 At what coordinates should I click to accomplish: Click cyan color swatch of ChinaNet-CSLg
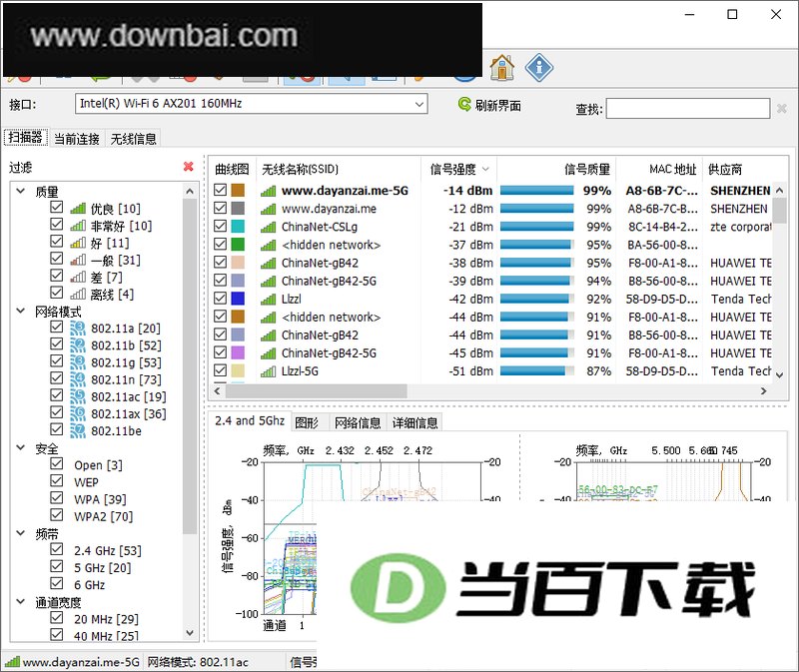point(238,227)
